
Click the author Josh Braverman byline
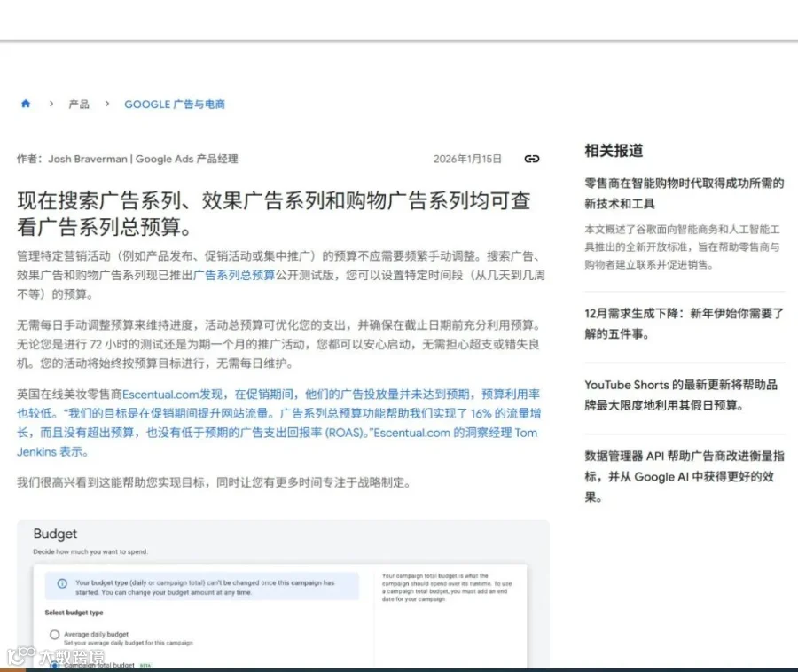click(x=127, y=159)
